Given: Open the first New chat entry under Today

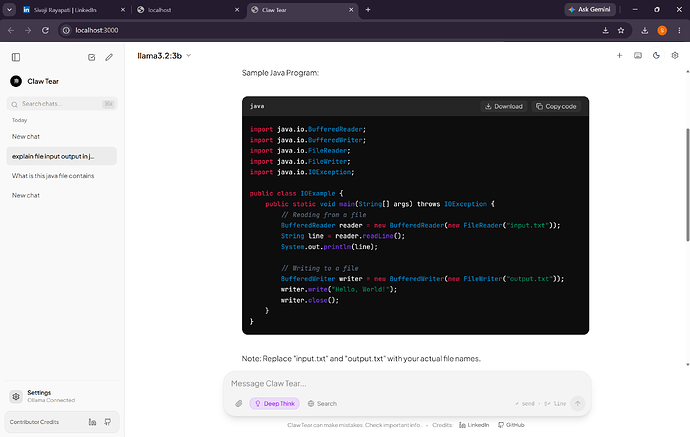Looking at the screenshot, I should 62,137.
